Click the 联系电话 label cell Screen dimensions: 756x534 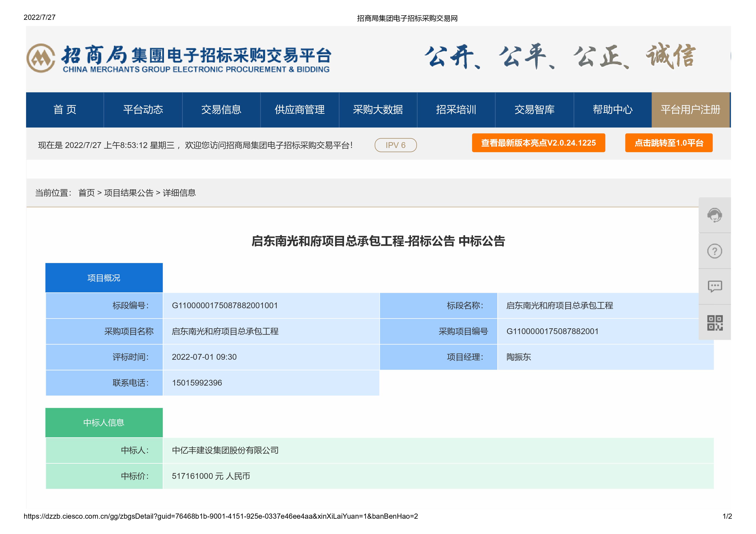[104, 383]
